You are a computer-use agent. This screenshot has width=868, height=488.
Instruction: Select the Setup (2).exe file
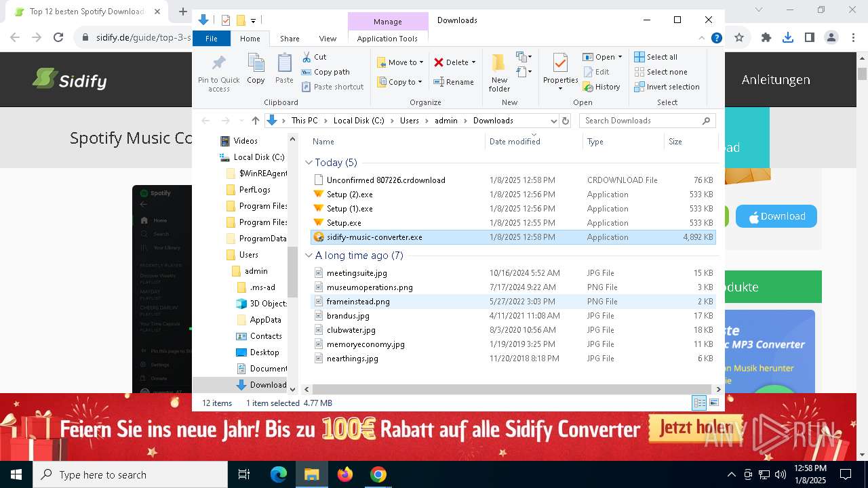[513, 195]
